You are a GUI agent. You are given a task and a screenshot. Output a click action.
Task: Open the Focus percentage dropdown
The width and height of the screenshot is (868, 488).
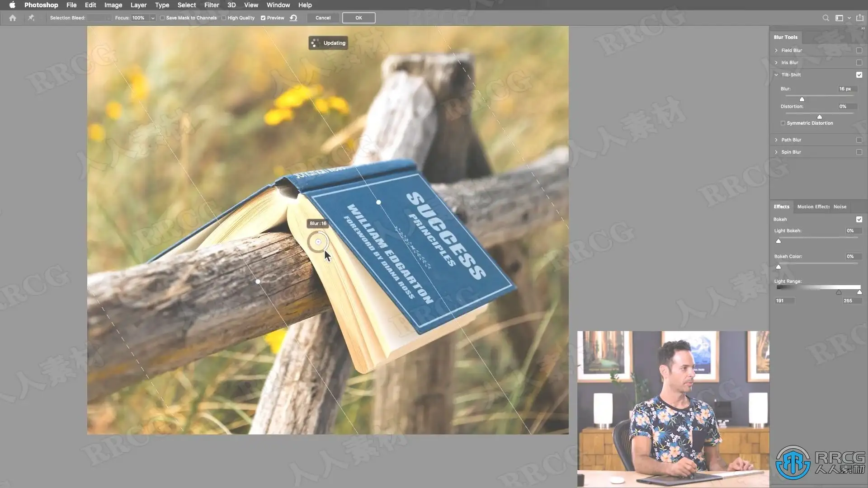click(153, 18)
